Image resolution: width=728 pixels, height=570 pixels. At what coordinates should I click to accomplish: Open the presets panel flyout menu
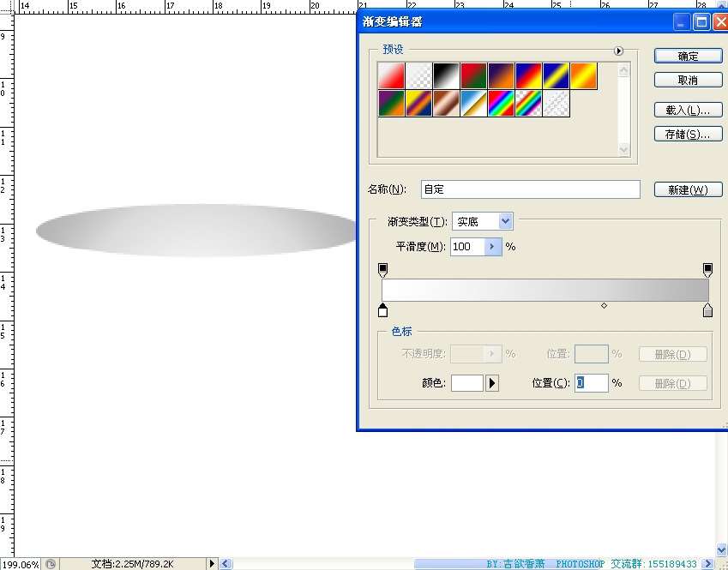(x=618, y=51)
